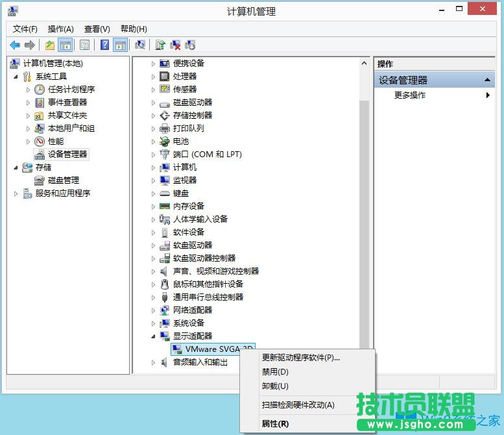Click the Properties sheet toolbar icon
The width and height of the screenshot is (504, 435).
tap(84, 45)
